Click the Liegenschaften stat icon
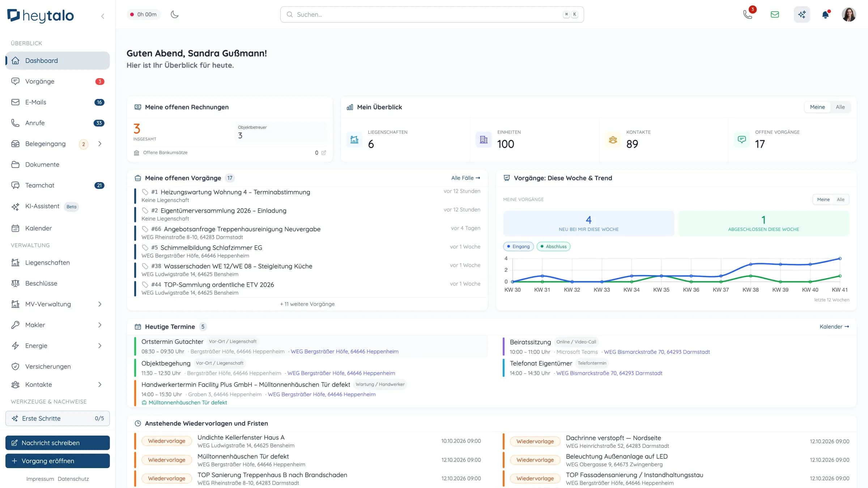868x488 pixels. pos(354,140)
